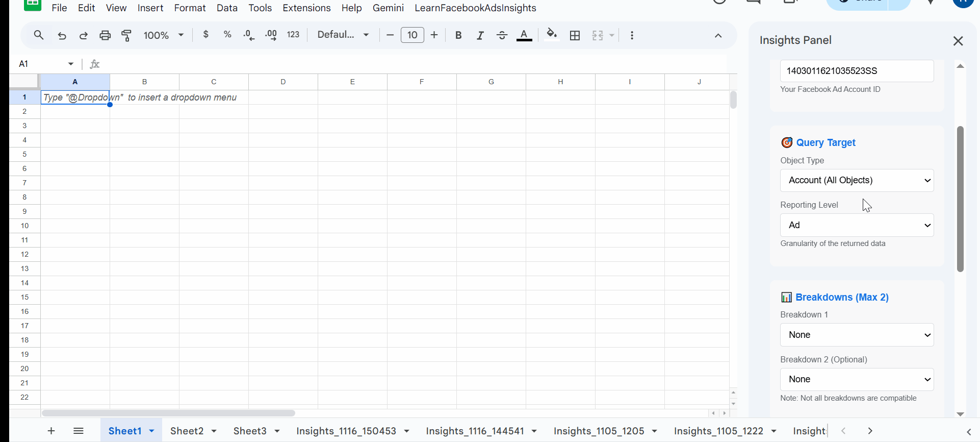980x442 pixels.
Task: Open the Sheet1 tab options arrow
Action: (152, 431)
